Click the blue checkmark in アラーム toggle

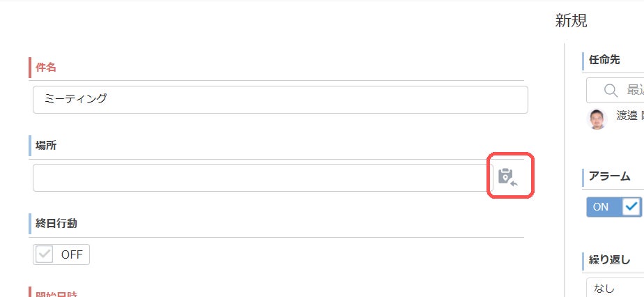point(631,207)
